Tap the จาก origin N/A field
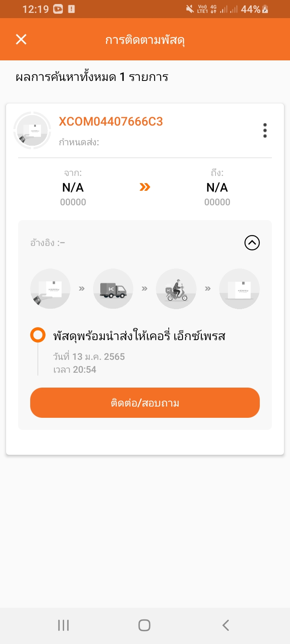This screenshot has width=290, height=644. click(x=73, y=188)
